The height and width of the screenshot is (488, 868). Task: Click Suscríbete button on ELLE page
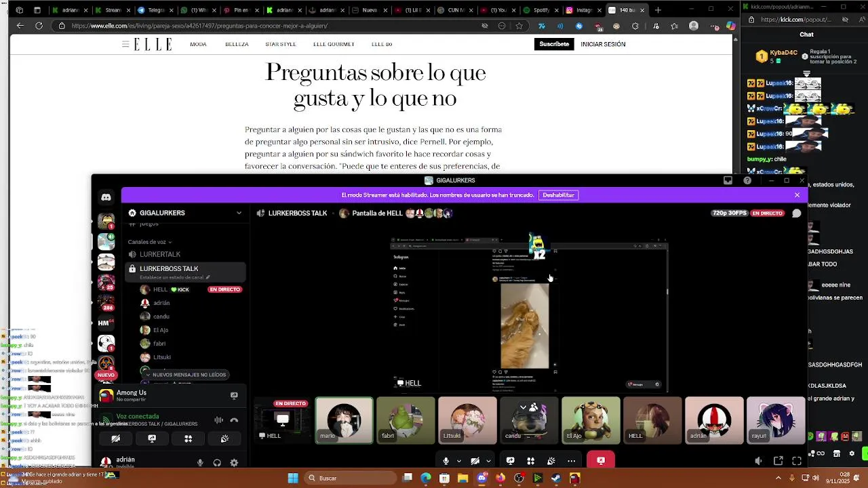[554, 44]
